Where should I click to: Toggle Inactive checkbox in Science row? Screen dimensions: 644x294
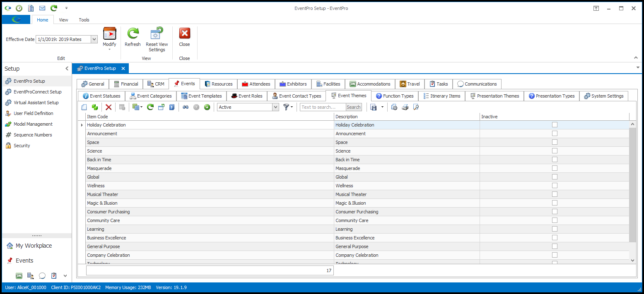pyautogui.click(x=555, y=151)
